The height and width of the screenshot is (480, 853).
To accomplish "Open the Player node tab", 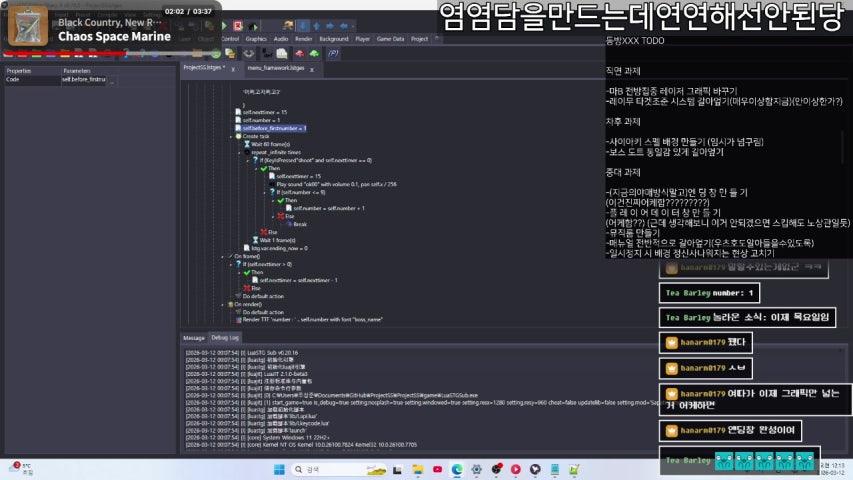I will [x=362, y=39].
